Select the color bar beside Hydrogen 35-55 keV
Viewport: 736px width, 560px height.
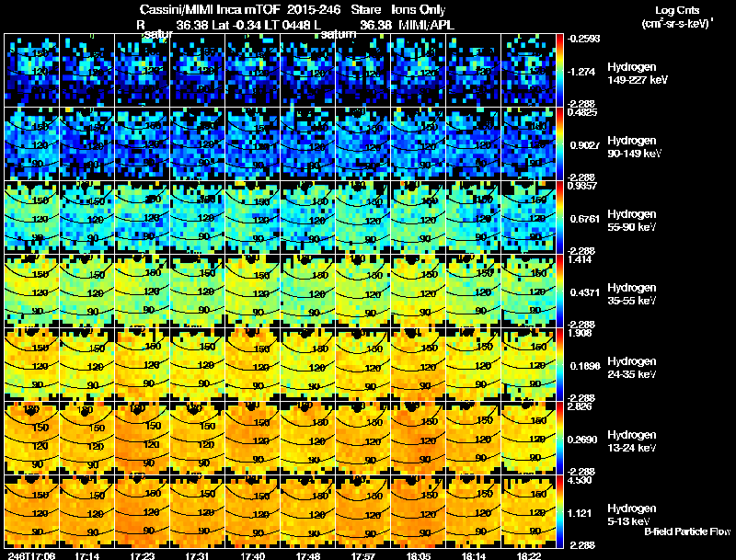[x=559, y=291]
